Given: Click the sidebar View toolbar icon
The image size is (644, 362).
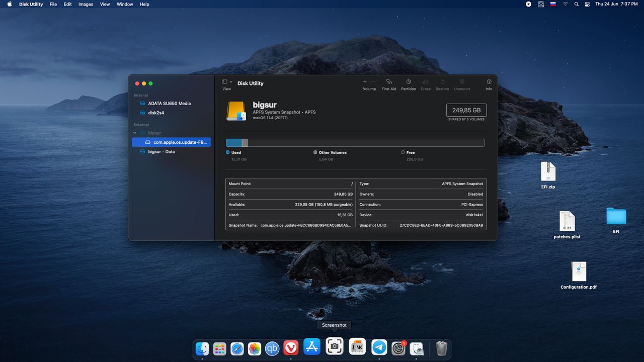Looking at the screenshot, I should (x=224, y=81).
